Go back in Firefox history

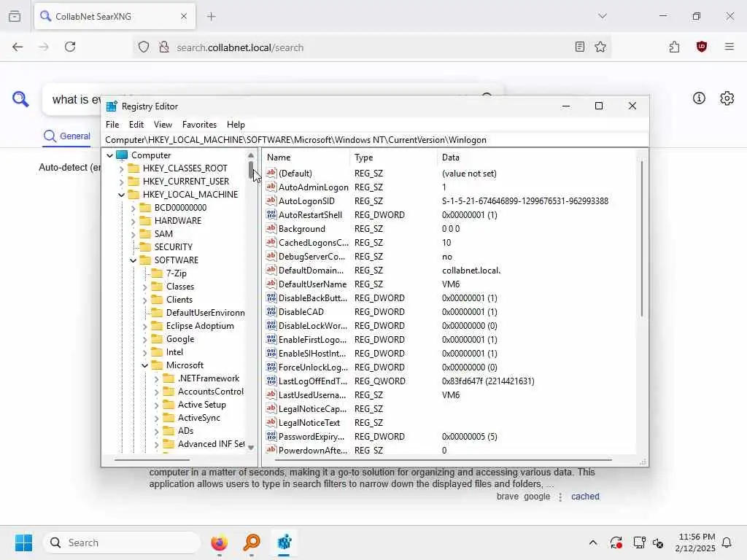(x=18, y=47)
